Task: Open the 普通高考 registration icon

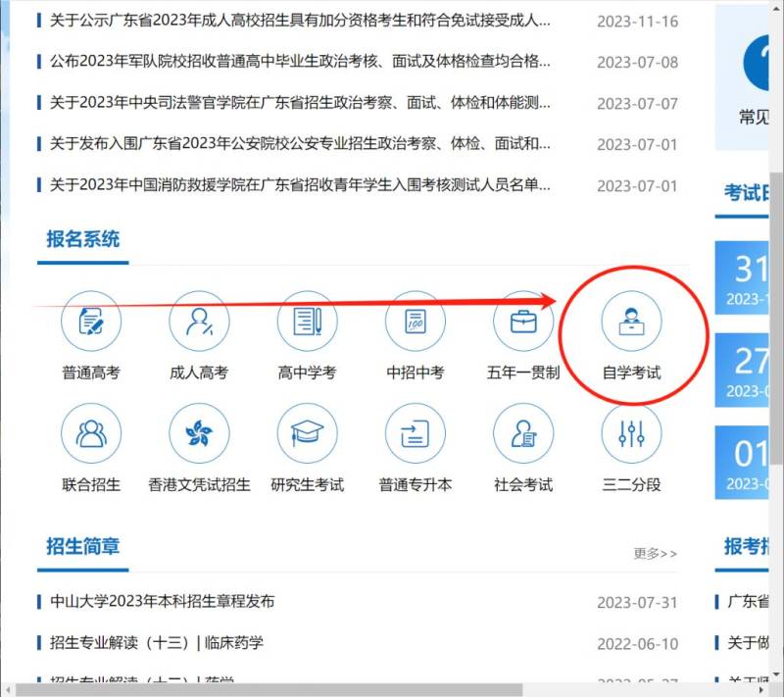Action: (x=91, y=322)
